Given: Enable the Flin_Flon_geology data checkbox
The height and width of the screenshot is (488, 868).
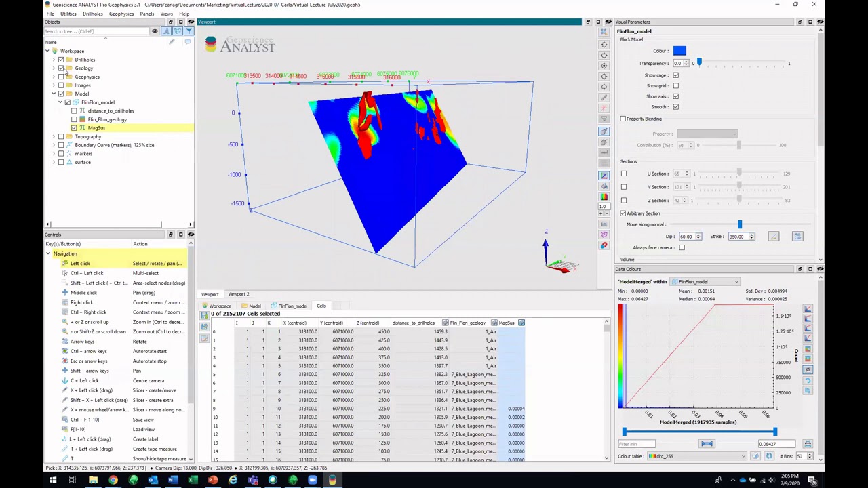Looking at the screenshot, I should coord(74,119).
